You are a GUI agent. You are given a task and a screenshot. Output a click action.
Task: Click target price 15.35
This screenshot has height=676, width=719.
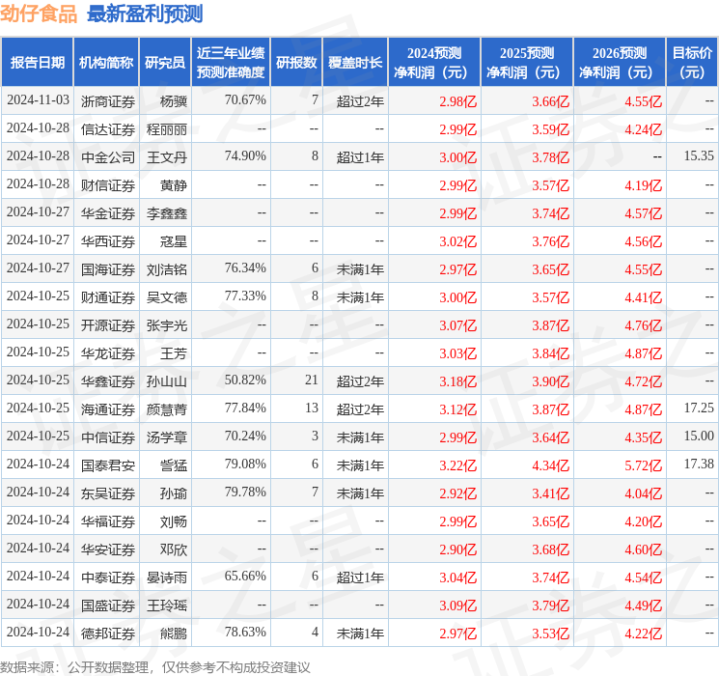pyautogui.click(x=699, y=156)
